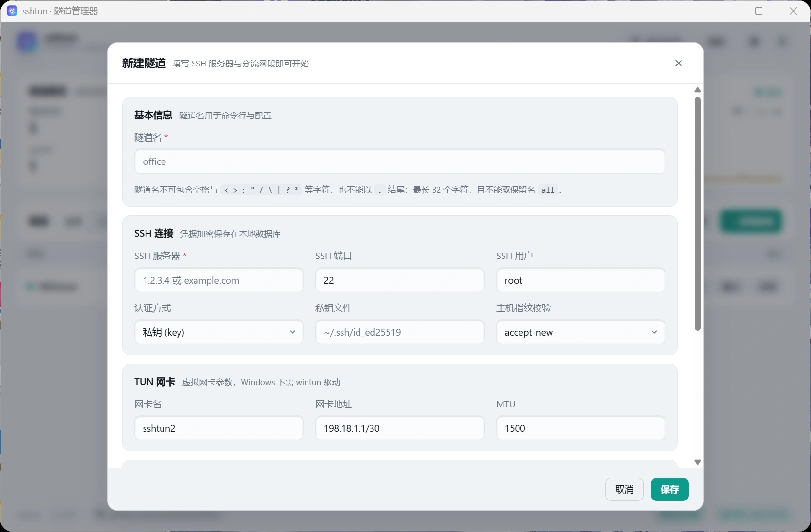Maximize the sshtun window
The image size is (811, 532).
pyautogui.click(x=759, y=11)
